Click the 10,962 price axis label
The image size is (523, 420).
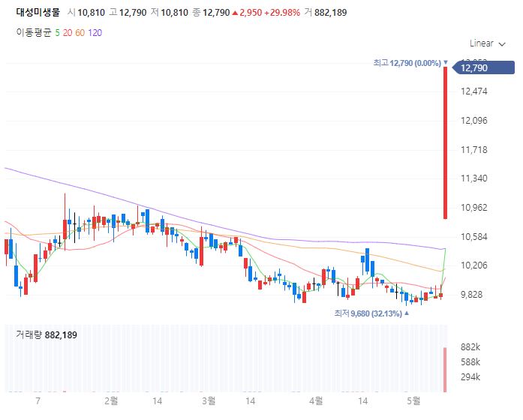(474, 208)
